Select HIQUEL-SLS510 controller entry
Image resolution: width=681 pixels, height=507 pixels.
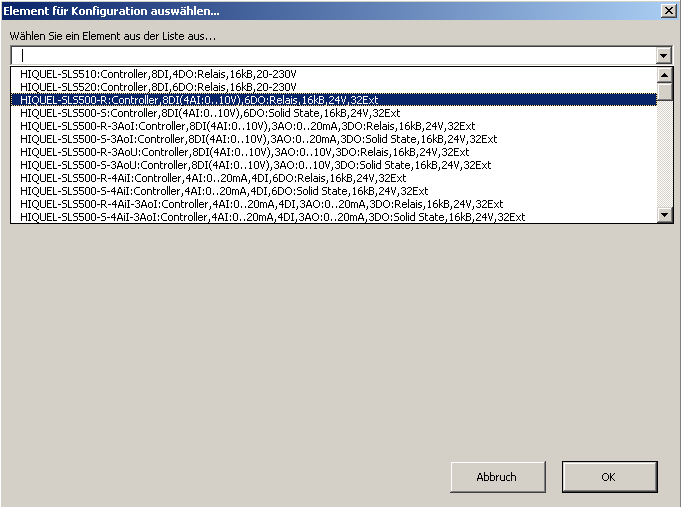(x=334, y=74)
